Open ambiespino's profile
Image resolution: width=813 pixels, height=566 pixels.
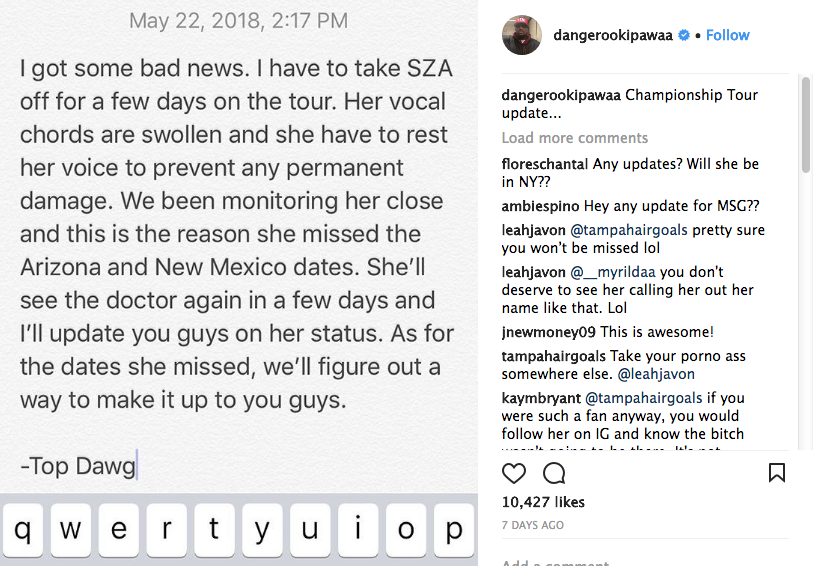pos(540,206)
